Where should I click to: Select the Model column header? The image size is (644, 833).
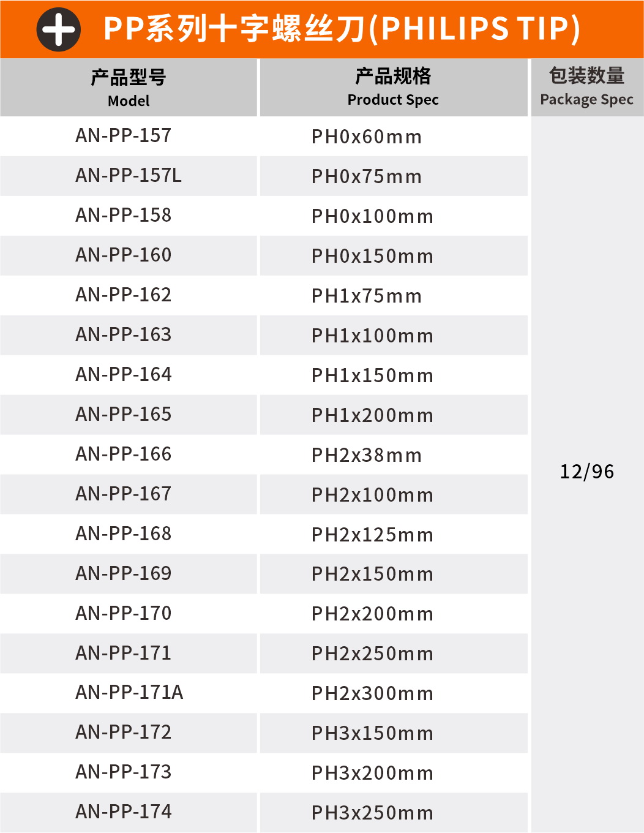tap(129, 88)
